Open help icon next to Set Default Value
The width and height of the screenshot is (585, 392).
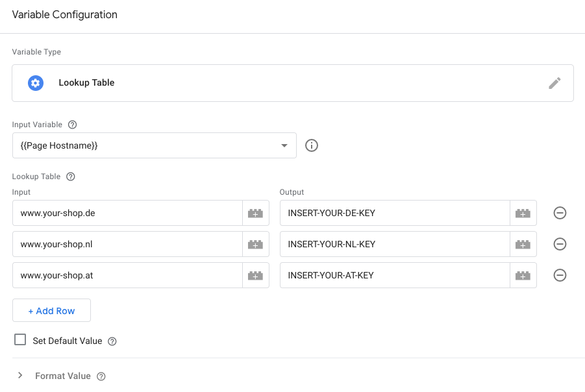pos(112,341)
